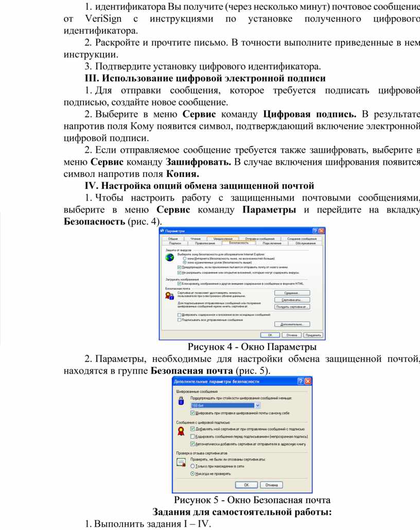Click the bold word "Копия."
420x530 pixels.
183,174
